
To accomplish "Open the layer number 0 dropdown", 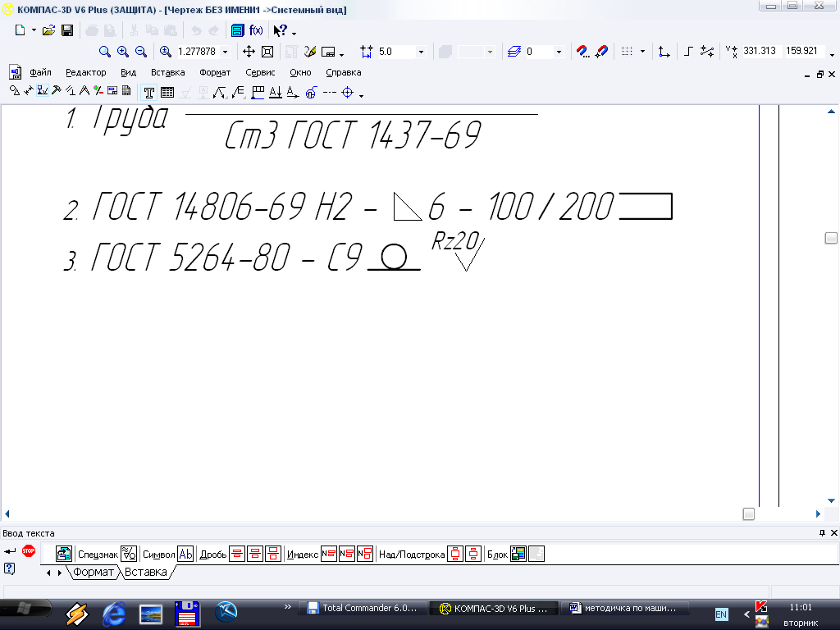I will [559, 52].
